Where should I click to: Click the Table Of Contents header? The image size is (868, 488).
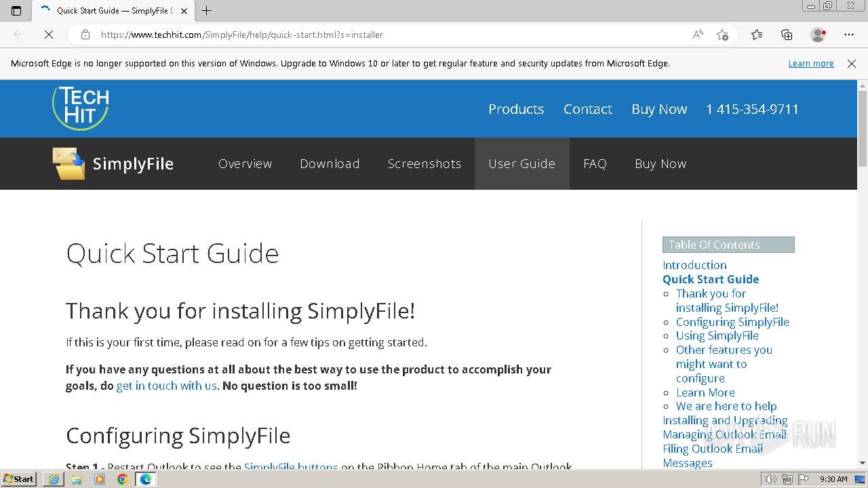[x=728, y=245]
